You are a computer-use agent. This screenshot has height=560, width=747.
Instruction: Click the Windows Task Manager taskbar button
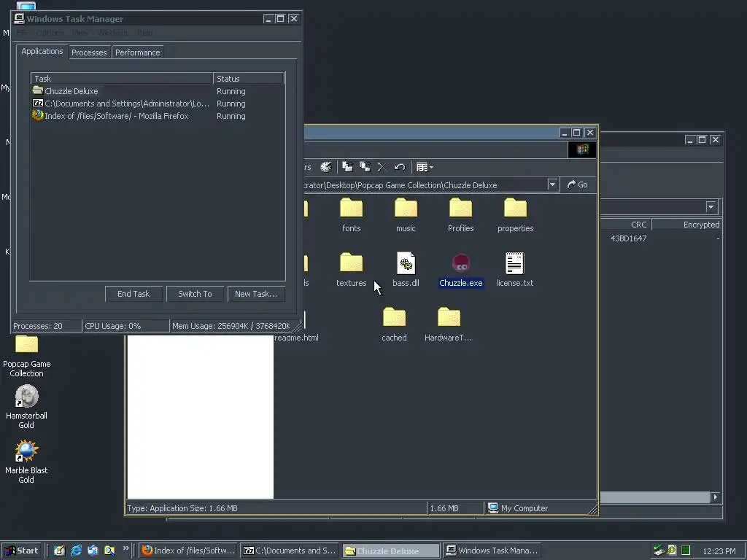click(x=492, y=551)
